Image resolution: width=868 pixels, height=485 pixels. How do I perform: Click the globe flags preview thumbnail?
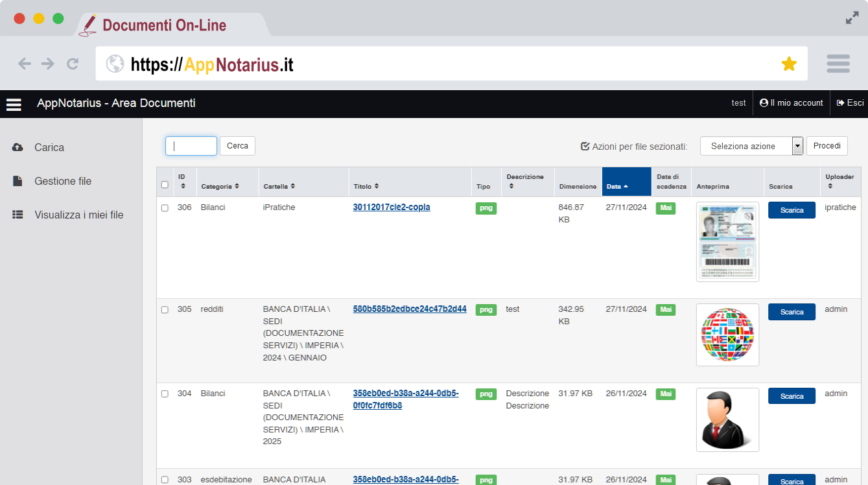tap(727, 335)
